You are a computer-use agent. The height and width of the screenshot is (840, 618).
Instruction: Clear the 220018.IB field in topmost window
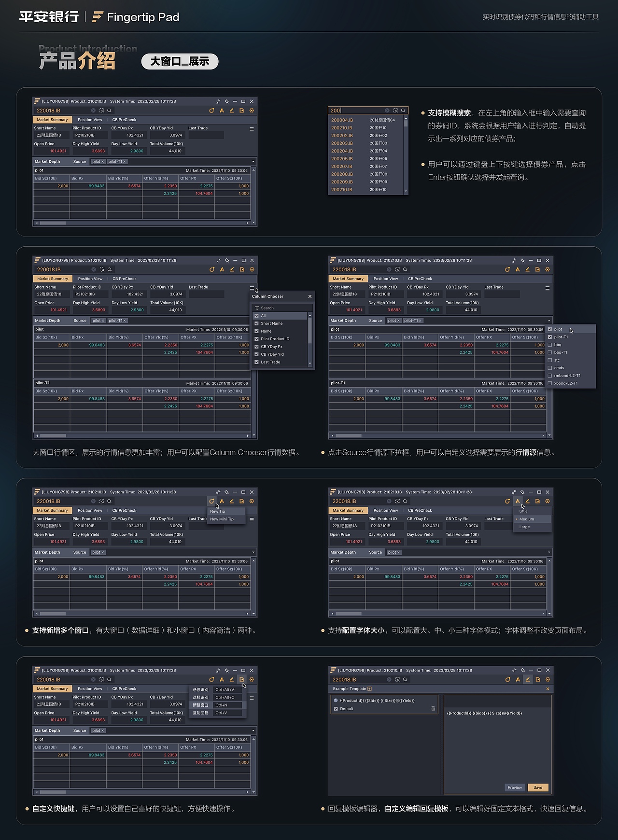coord(93,111)
